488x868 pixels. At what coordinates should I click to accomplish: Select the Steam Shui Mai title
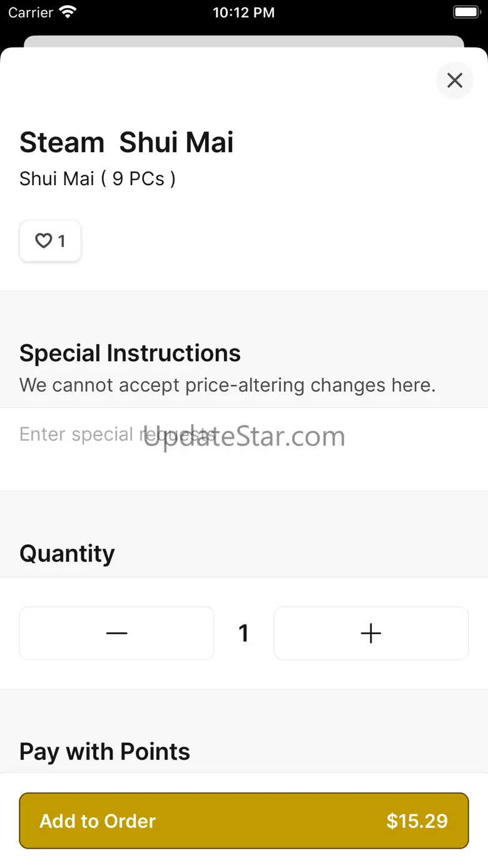(x=126, y=143)
